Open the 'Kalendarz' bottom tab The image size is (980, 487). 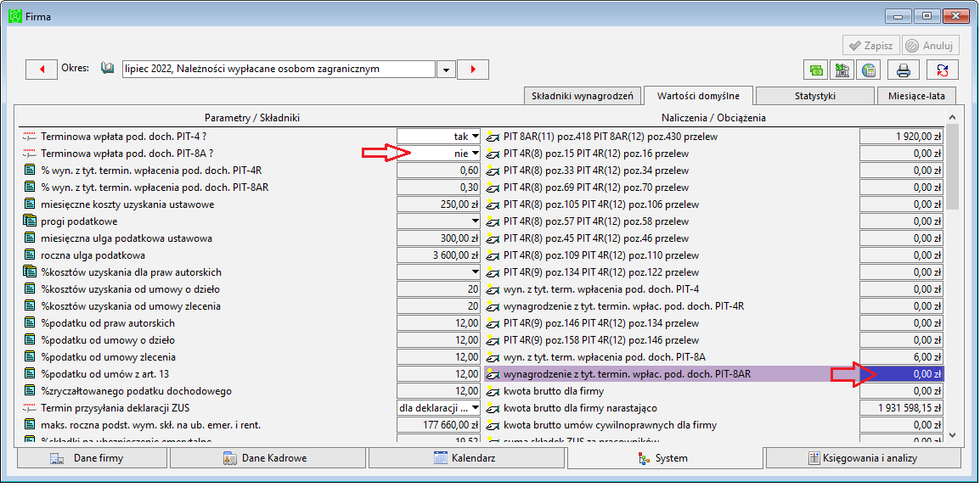pos(467,458)
